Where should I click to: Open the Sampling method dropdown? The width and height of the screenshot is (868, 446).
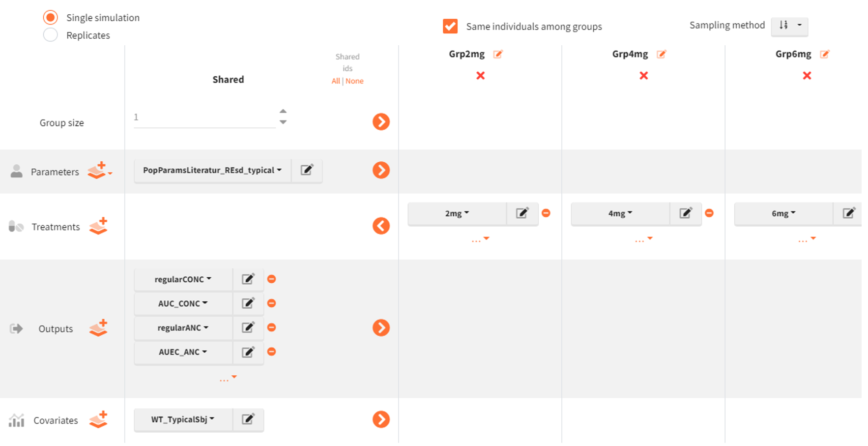pyautogui.click(x=789, y=26)
